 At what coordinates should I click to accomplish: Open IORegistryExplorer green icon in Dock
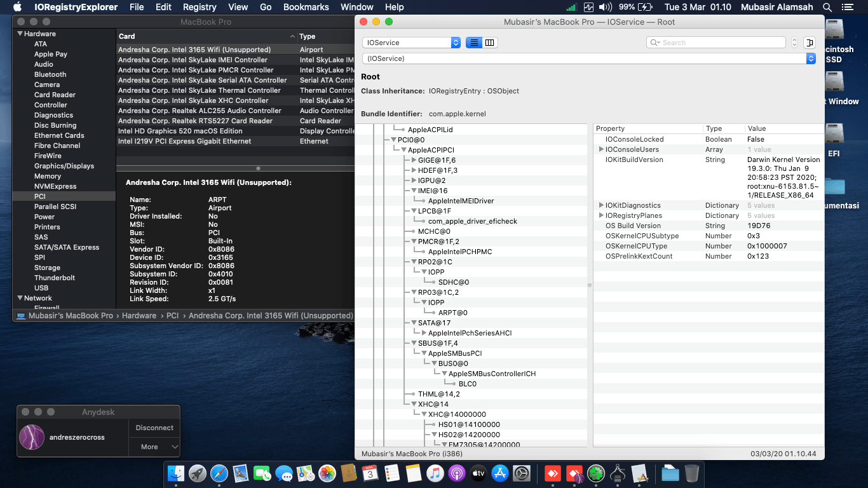[595, 473]
